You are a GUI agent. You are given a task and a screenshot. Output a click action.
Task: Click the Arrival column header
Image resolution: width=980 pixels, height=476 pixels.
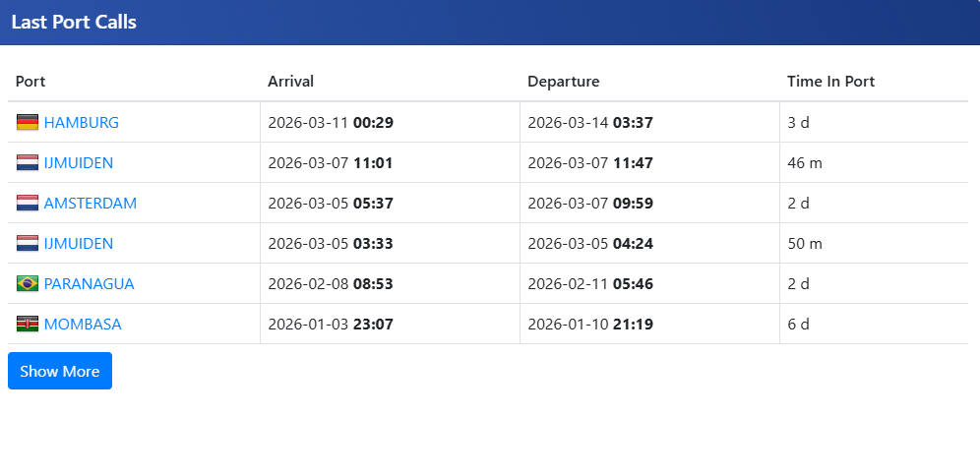coord(290,82)
